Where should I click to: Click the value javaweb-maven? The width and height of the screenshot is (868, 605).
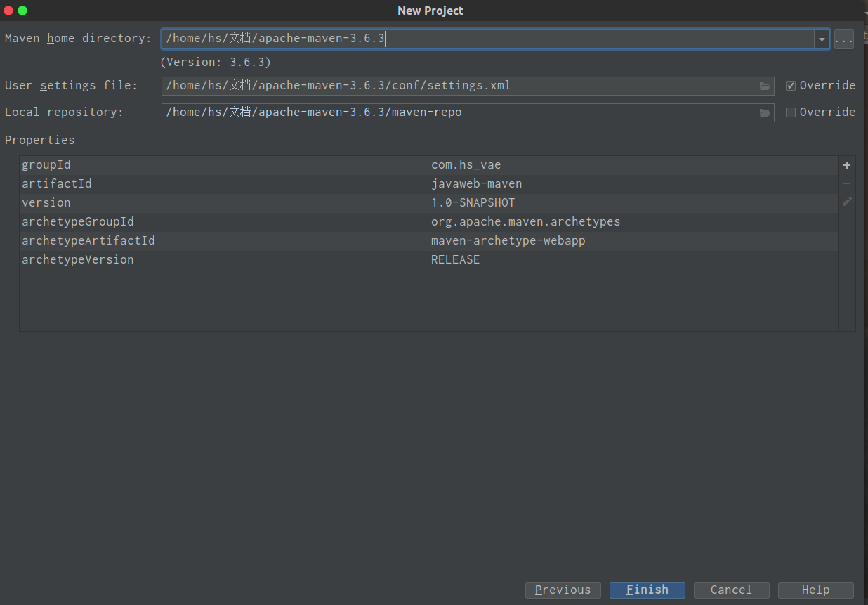[477, 184]
